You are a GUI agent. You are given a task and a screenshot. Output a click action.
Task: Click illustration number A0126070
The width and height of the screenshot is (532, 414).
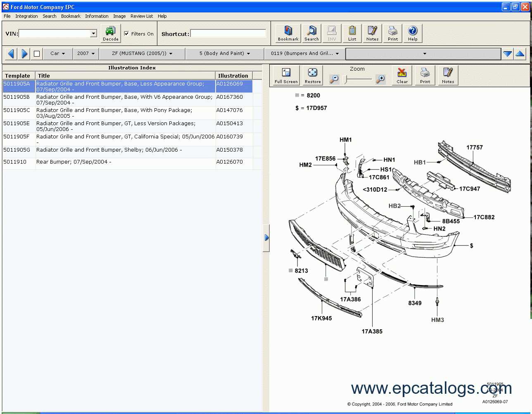pyautogui.click(x=230, y=162)
